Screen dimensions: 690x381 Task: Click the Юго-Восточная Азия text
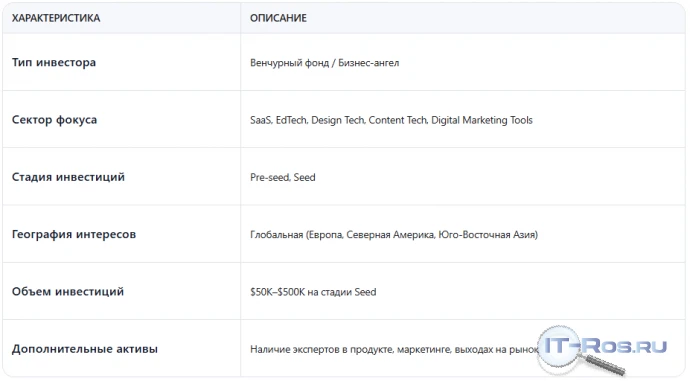[x=488, y=234]
